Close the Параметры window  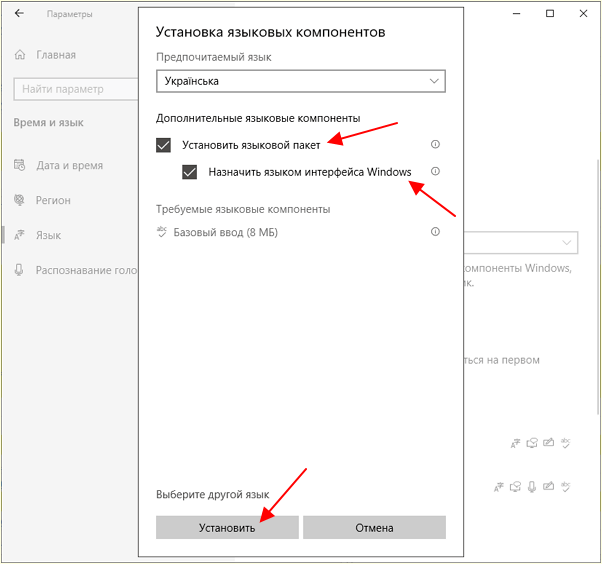tap(583, 14)
